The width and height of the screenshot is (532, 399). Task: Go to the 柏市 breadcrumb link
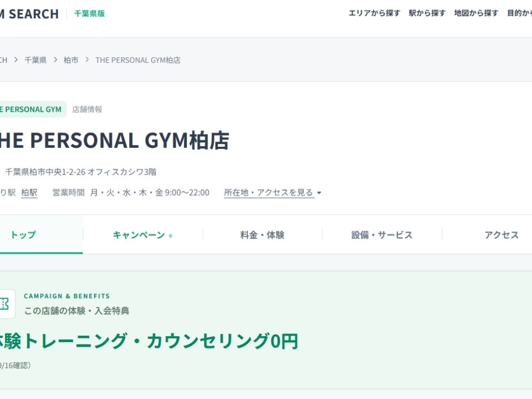[x=71, y=60]
